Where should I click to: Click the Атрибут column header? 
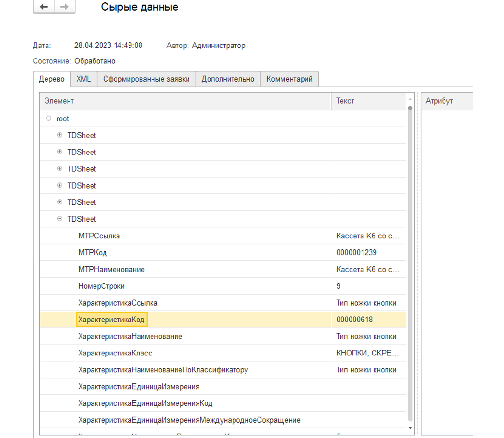pos(447,101)
